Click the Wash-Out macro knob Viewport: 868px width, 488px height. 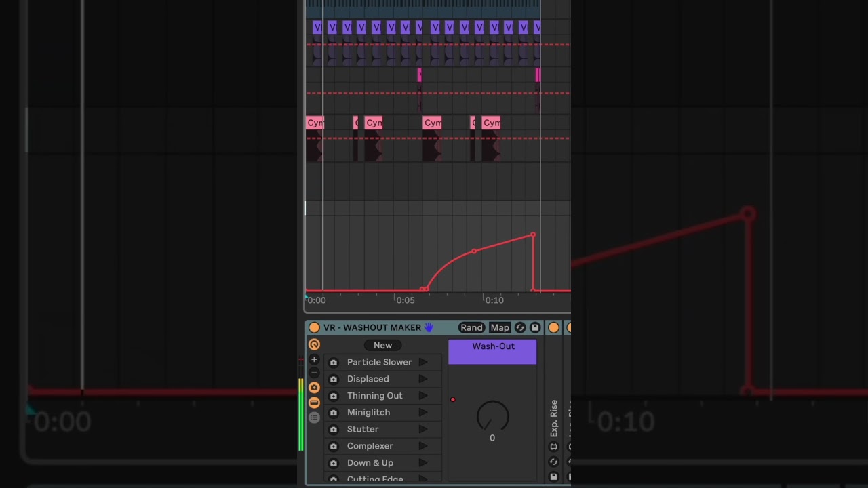[492, 415]
